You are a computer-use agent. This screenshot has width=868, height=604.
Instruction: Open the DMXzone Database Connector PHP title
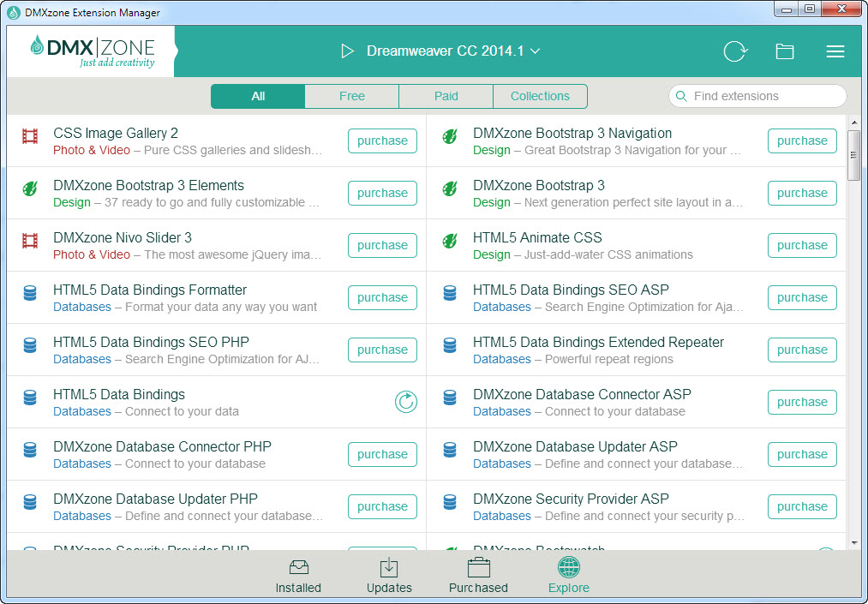(162, 446)
